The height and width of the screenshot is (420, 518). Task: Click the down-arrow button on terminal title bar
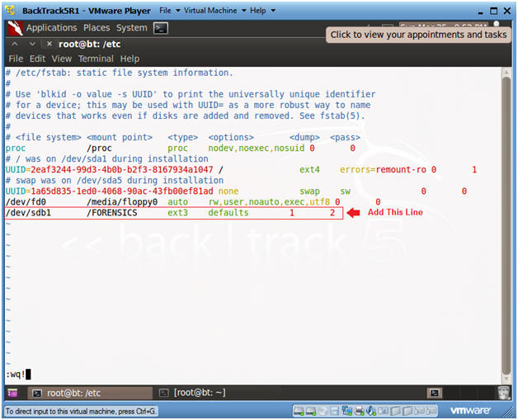32,44
